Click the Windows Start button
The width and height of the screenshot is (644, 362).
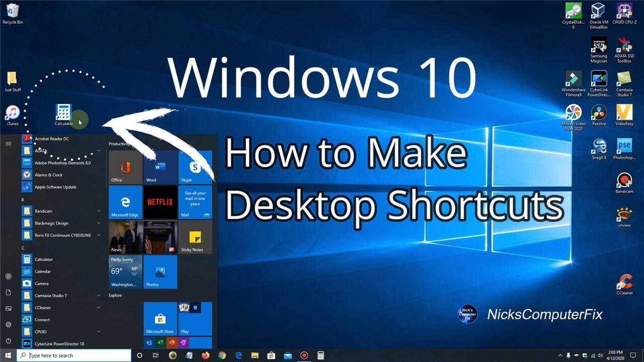pos(8,355)
